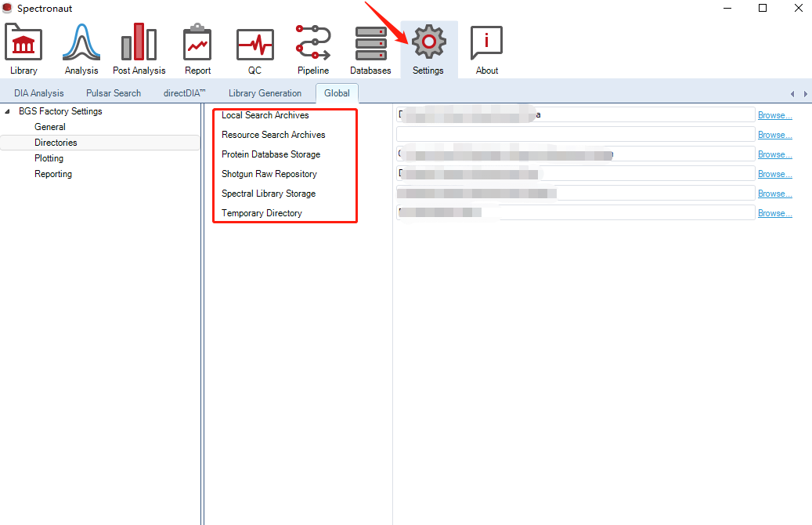Select the Pulsar Search tab
812x525 pixels.
[114, 93]
